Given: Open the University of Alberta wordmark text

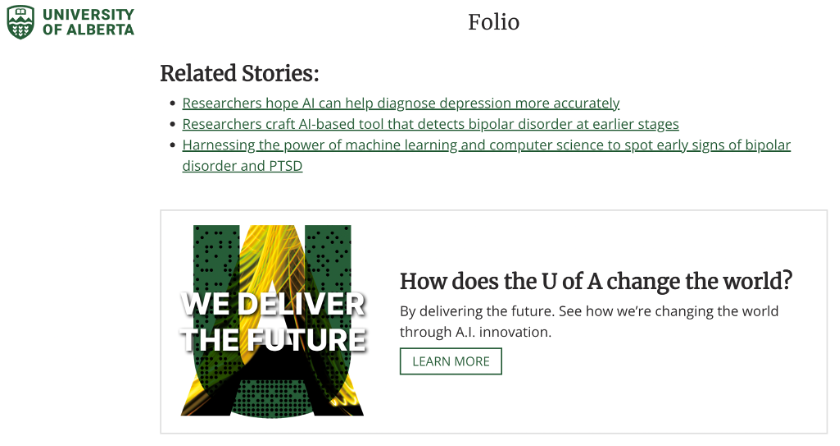Looking at the screenshot, I should 88,22.
